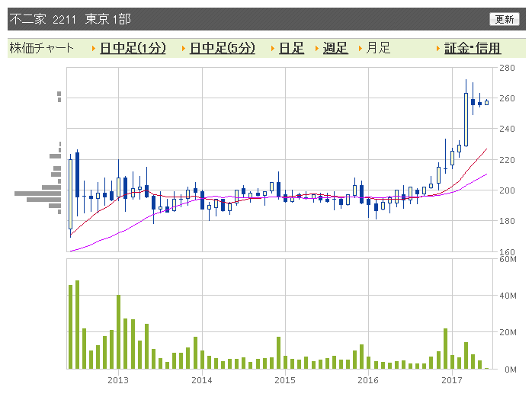This screenshot has width=532, height=400.
Task: Click the 180 price axis label
Action: pos(507,221)
